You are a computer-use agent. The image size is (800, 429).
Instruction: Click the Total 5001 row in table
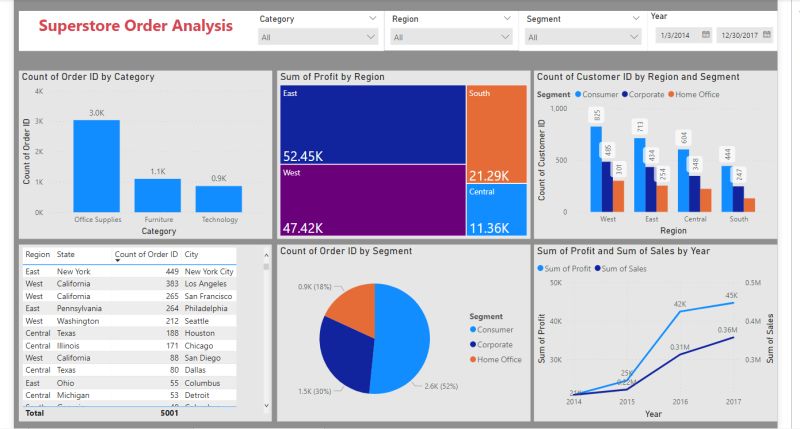(130, 413)
